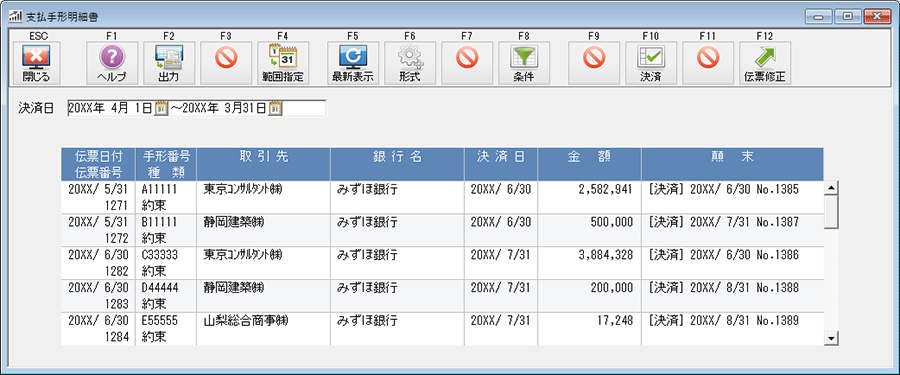Select bill number B11111 cell
900x375 pixels.
pos(160,222)
